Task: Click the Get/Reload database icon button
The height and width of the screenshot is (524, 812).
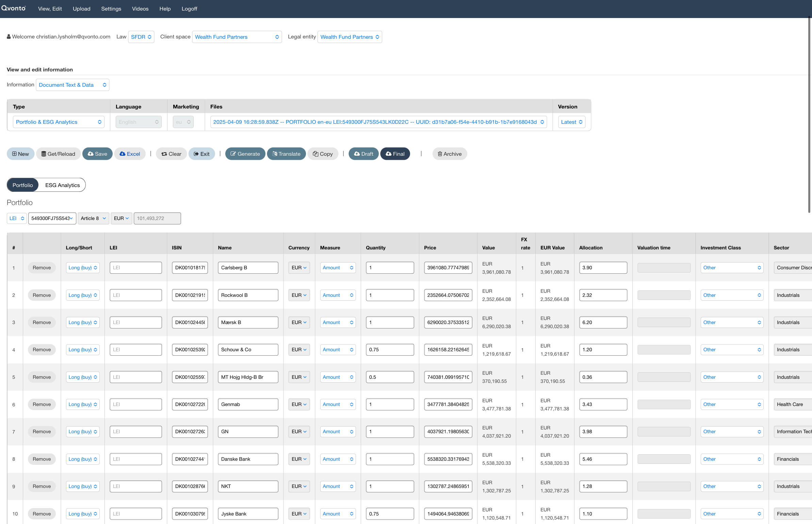Action: (58, 154)
